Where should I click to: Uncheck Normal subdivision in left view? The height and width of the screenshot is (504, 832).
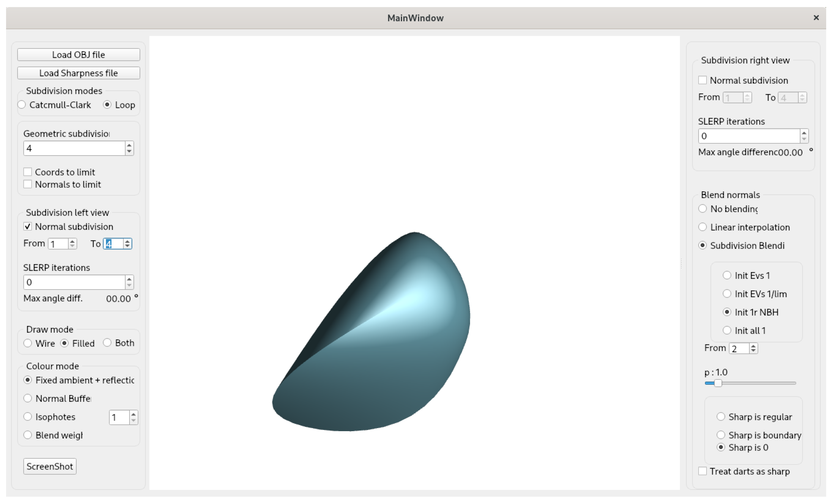click(x=28, y=227)
